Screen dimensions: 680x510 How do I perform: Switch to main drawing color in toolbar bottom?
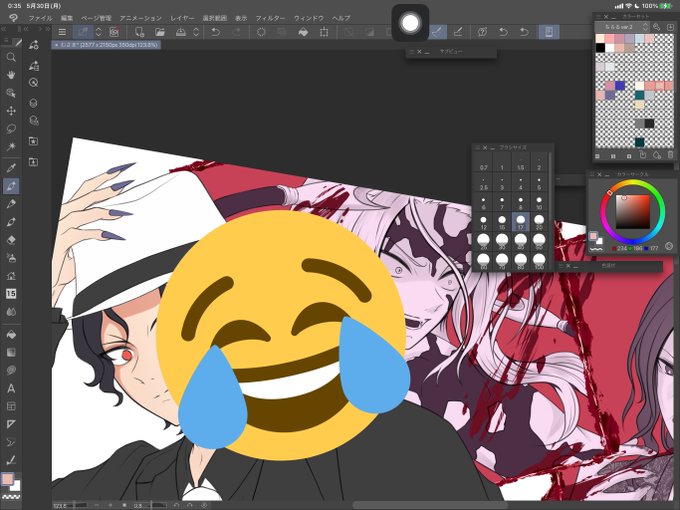tap(7, 479)
